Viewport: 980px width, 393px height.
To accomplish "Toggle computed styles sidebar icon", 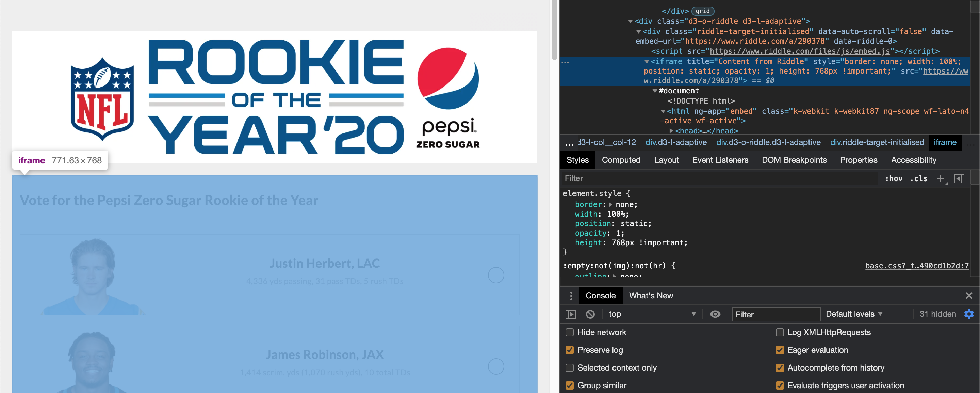I will pos(959,178).
